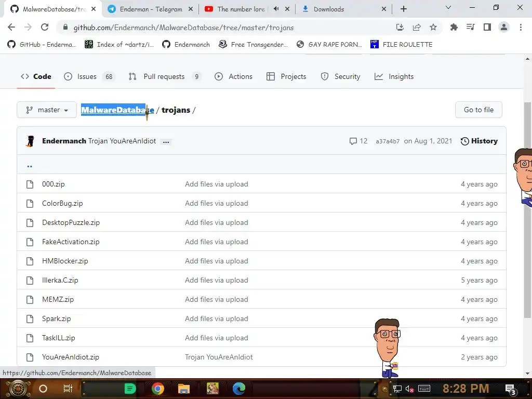Open the comments icon showing 12
Screen dimensions: 532x399
358,141
